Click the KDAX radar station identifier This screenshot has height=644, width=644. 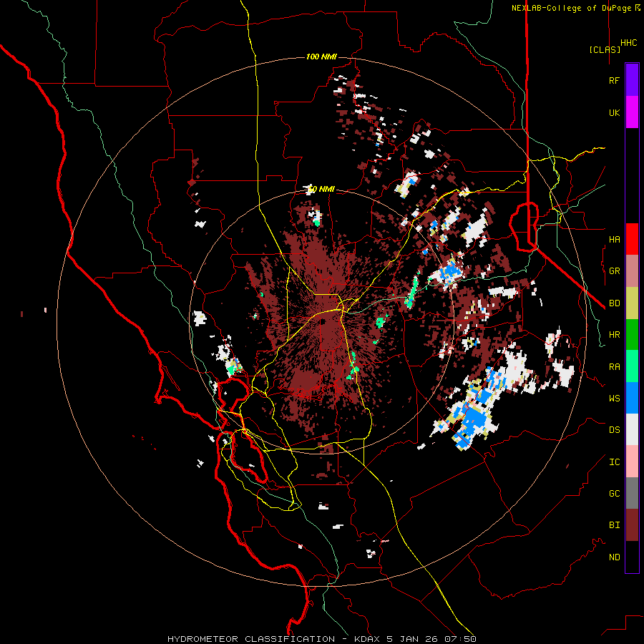367,639
